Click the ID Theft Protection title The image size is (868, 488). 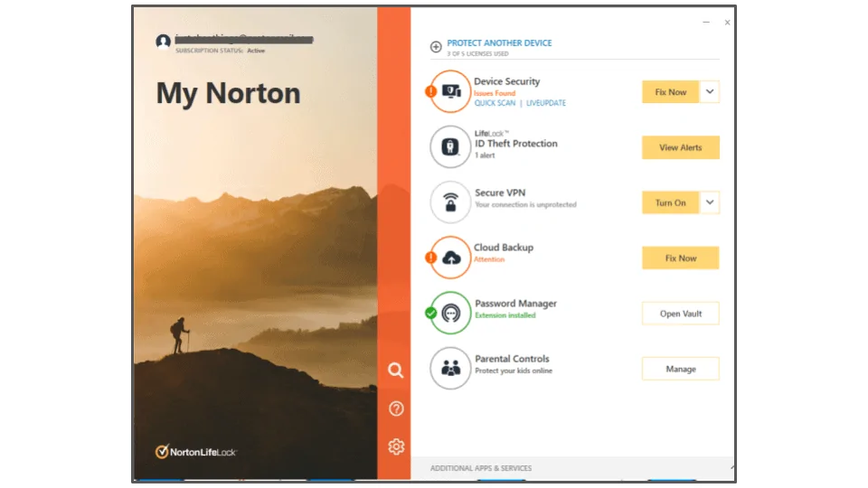point(516,144)
